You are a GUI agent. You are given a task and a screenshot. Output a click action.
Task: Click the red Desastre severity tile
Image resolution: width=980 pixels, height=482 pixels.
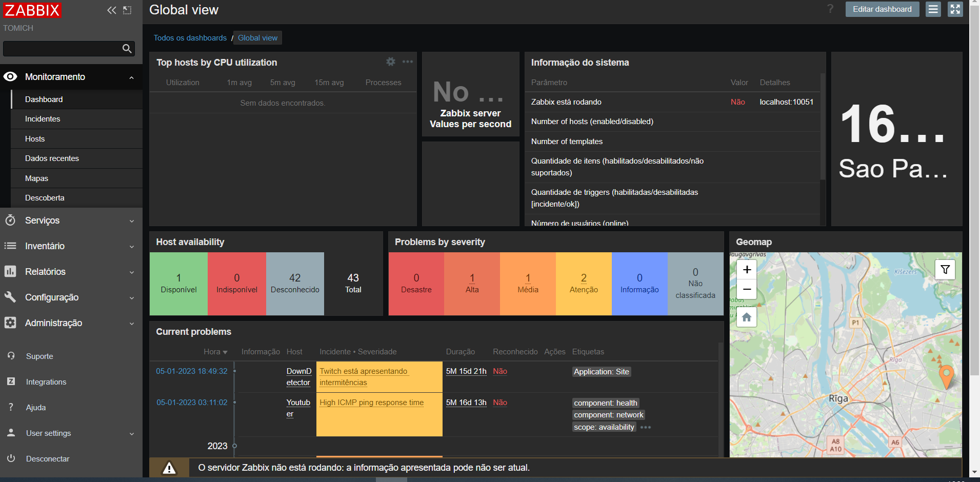[x=416, y=284]
